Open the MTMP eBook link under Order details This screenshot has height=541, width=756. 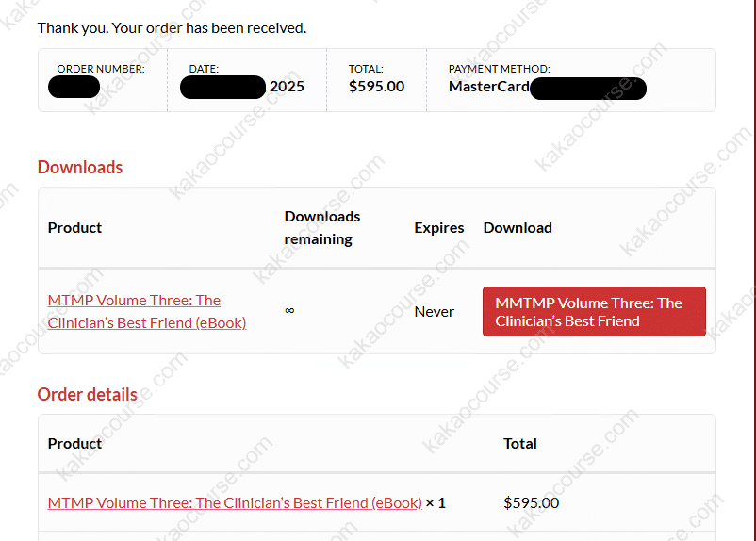coord(235,502)
